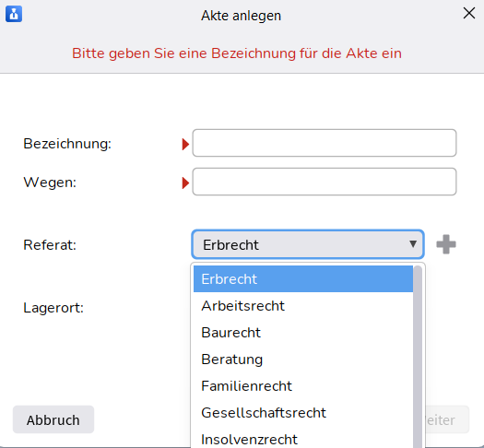
Task: Click the dropdown list scrollbar
Action: [x=418, y=357]
